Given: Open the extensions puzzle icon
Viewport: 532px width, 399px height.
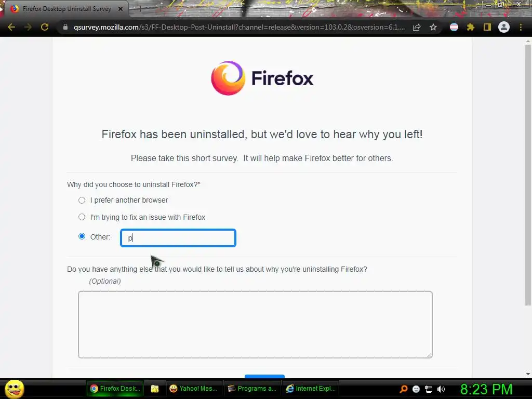Looking at the screenshot, I should [471, 27].
